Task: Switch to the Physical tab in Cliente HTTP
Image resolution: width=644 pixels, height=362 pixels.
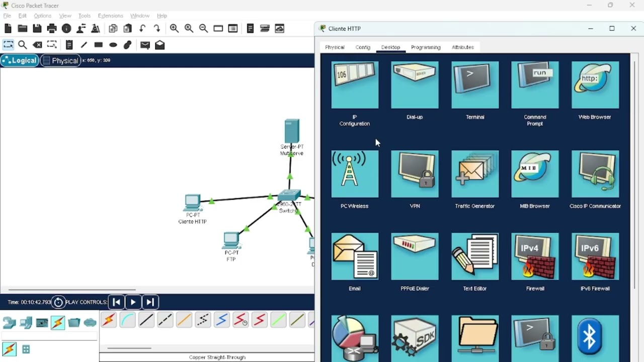Action: [335, 47]
